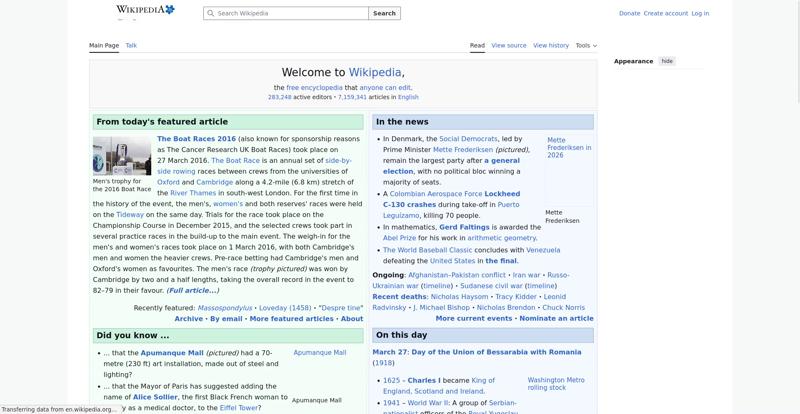Open the Boat Race trophy thumbnail image
This screenshot has width=800, height=414.
pos(121,157)
